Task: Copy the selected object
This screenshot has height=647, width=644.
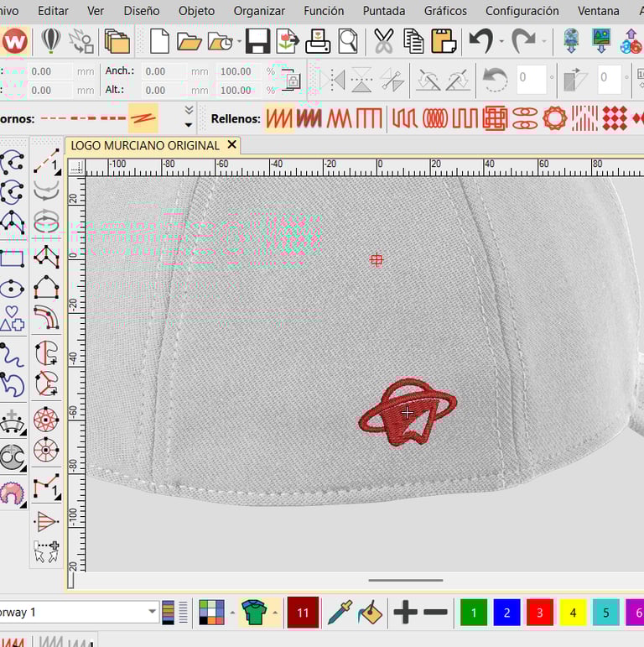Action: tap(413, 41)
